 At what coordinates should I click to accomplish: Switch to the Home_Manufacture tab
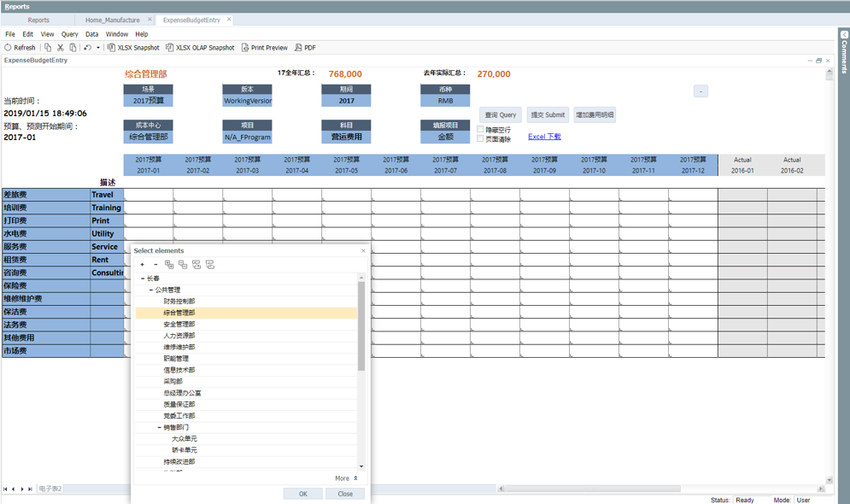pos(112,20)
